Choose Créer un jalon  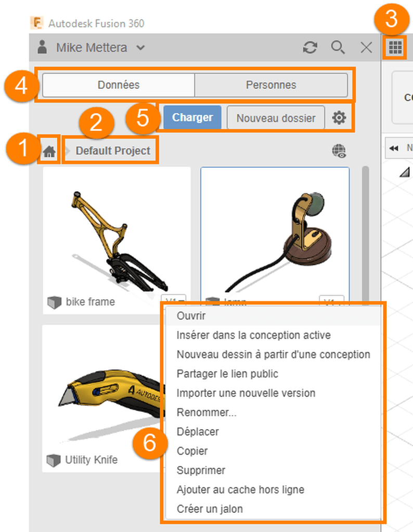pyautogui.click(x=273, y=509)
